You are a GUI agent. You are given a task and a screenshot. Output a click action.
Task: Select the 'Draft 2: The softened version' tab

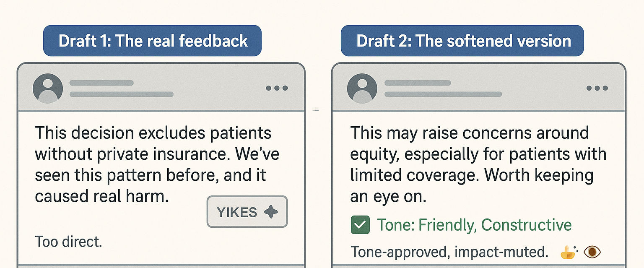pyautogui.click(x=462, y=41)
